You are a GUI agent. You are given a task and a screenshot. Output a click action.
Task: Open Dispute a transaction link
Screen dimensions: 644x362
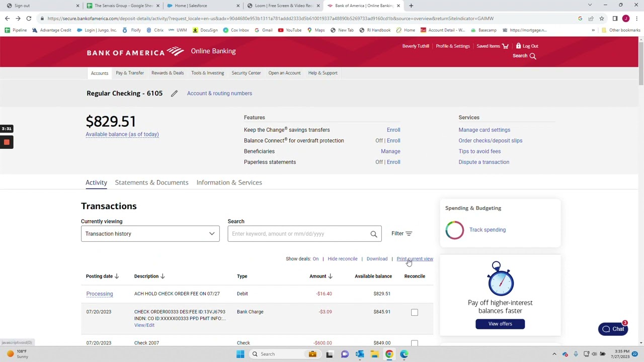[484, 162]
